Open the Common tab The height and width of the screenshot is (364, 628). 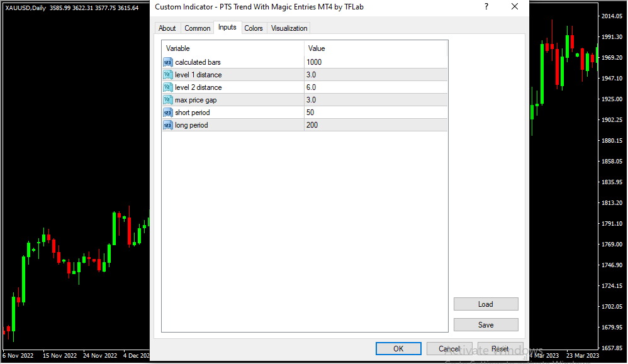(198, 28)
